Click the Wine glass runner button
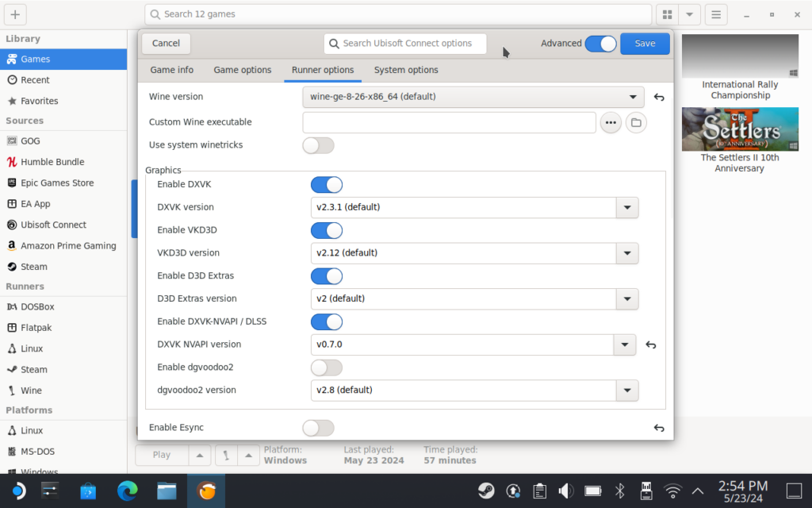 pyautogui.click(x=226, y=455)
